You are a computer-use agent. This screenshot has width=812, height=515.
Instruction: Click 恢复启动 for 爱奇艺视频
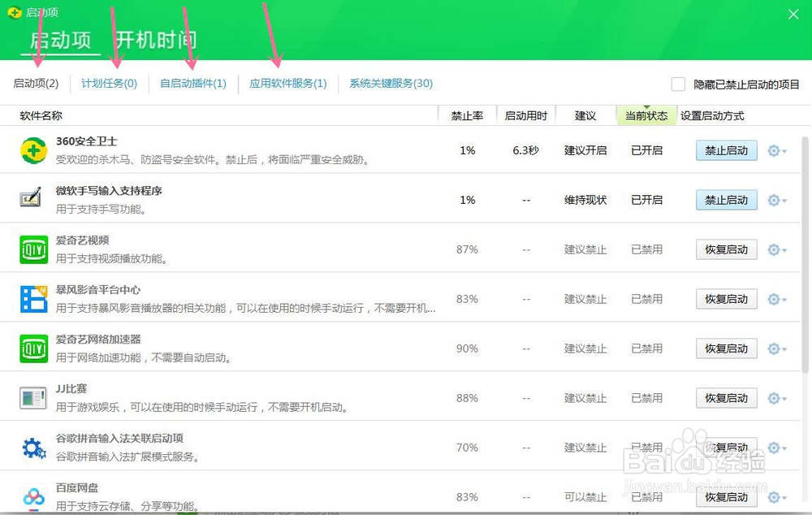[x=726, y=249]
